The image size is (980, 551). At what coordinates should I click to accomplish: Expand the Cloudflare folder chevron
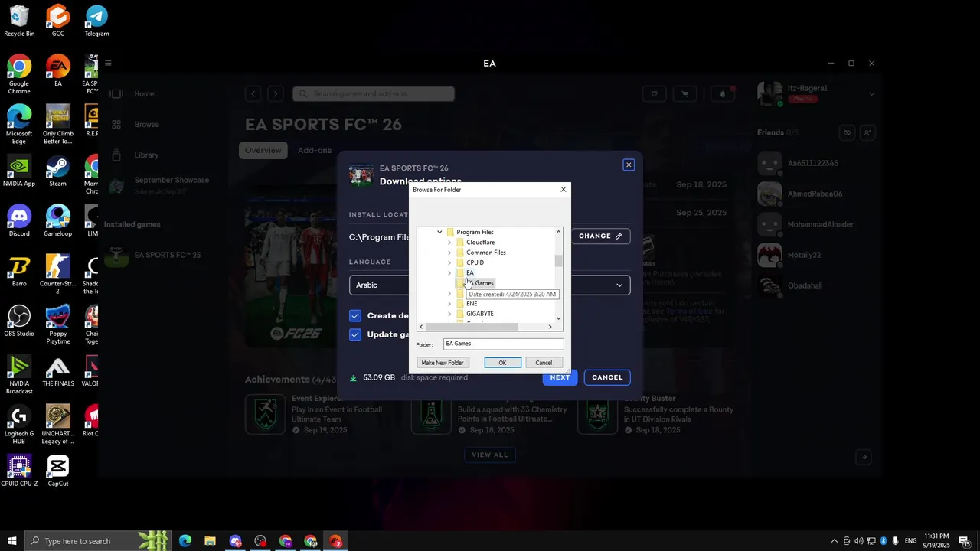click(x=449, y=243)
